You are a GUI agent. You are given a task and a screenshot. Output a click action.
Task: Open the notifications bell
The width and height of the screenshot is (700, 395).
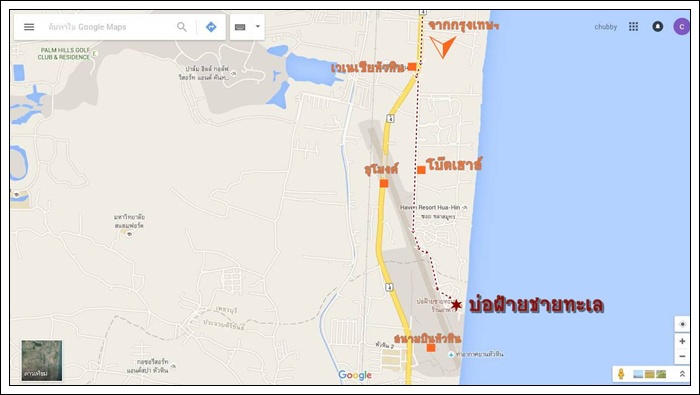pos(657,26)
